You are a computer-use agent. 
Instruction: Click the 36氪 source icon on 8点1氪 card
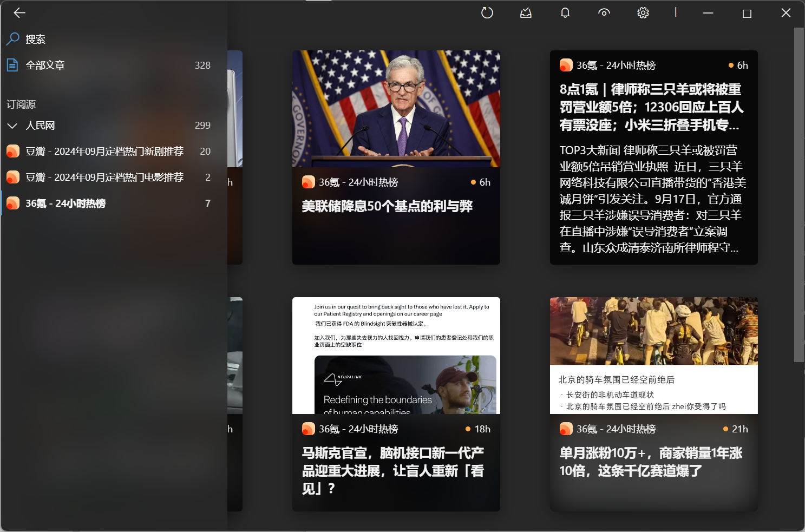click(566, 65)
